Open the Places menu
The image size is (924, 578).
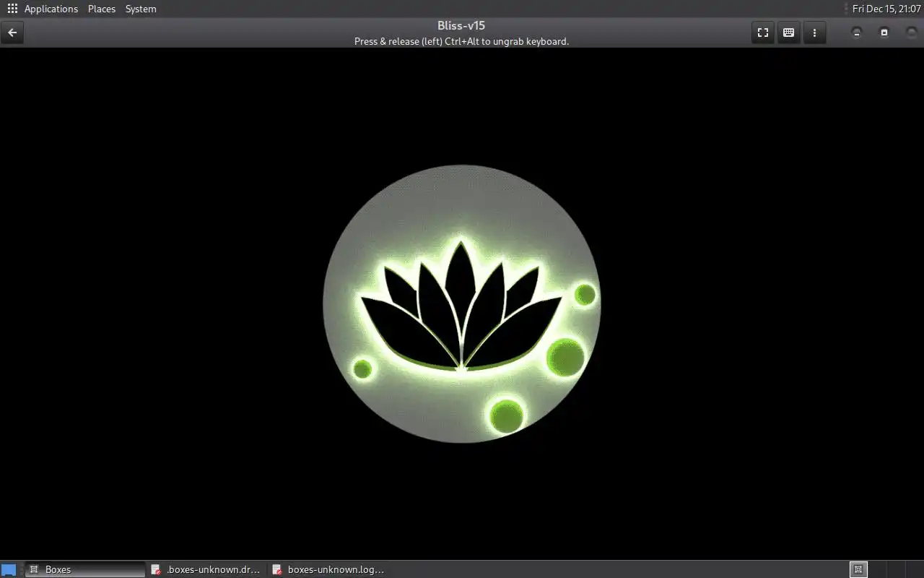point(102,9)
